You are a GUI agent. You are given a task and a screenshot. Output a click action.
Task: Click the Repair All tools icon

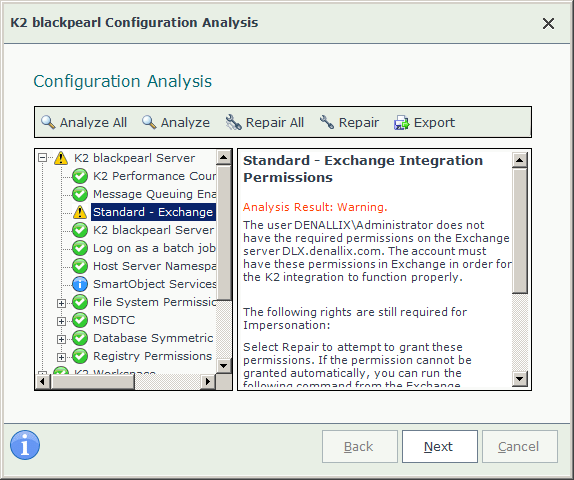[234, 122]
